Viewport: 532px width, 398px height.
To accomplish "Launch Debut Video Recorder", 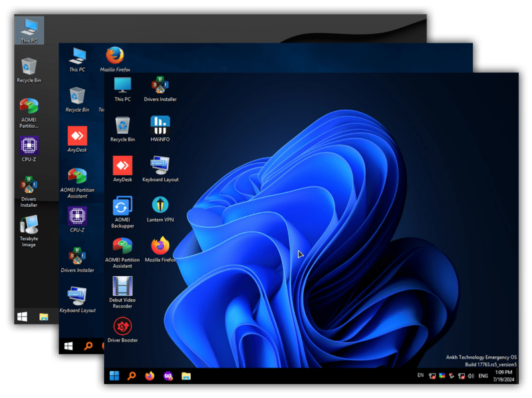I will pyautogui.click(x=122, y=287).
